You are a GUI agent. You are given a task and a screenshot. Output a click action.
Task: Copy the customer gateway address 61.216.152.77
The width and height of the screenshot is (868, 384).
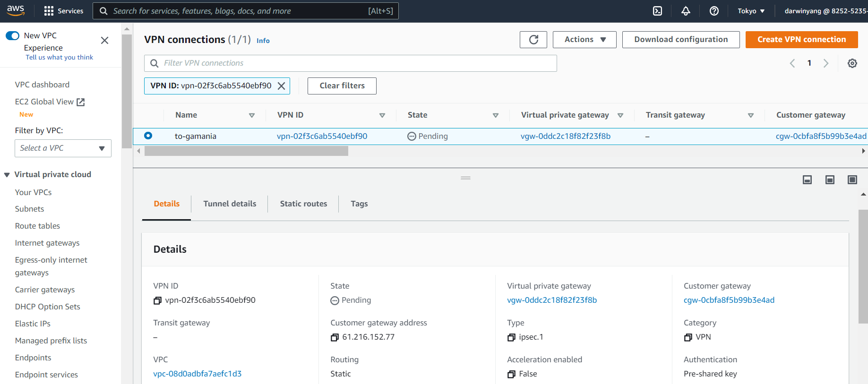335,337
